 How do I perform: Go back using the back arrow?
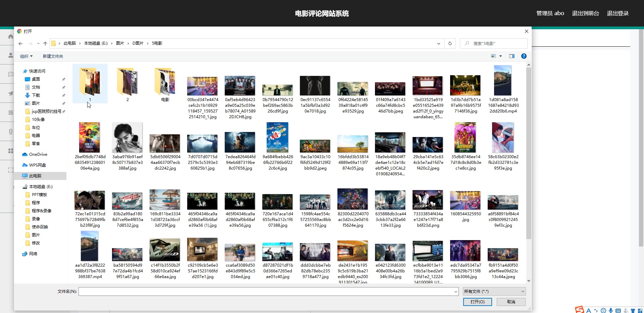20,43
